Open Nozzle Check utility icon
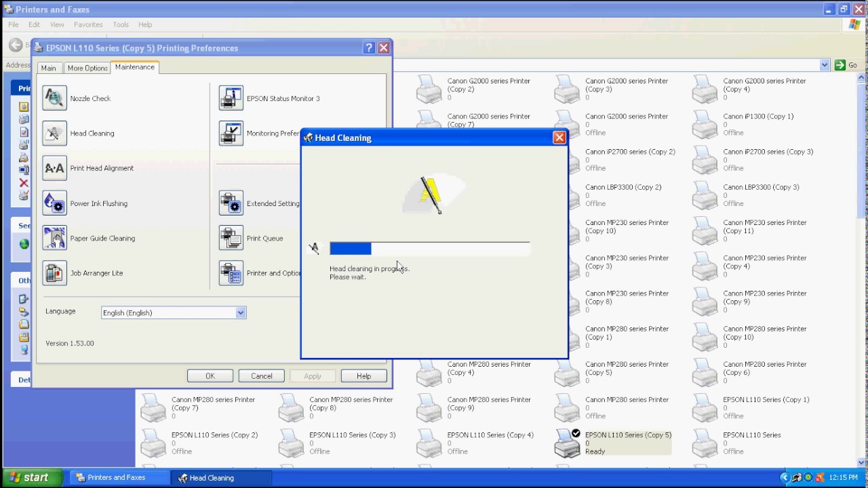The image size is (868, 488). click(54, 98)
